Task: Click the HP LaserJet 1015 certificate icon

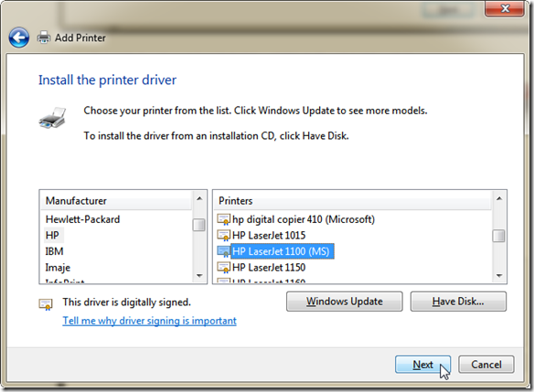Action: (x=224, y=236)
